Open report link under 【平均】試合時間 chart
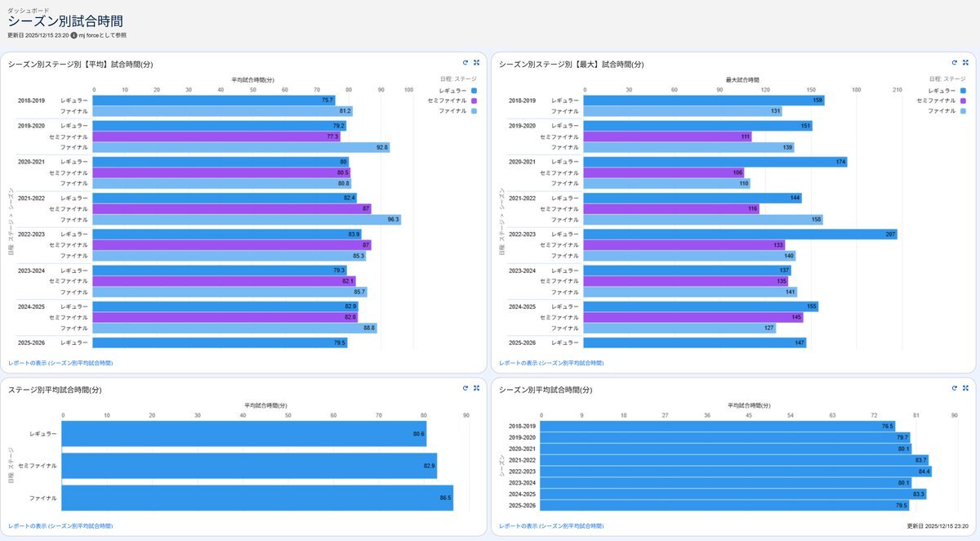980x541 pixels. click(x=60, y=362)
